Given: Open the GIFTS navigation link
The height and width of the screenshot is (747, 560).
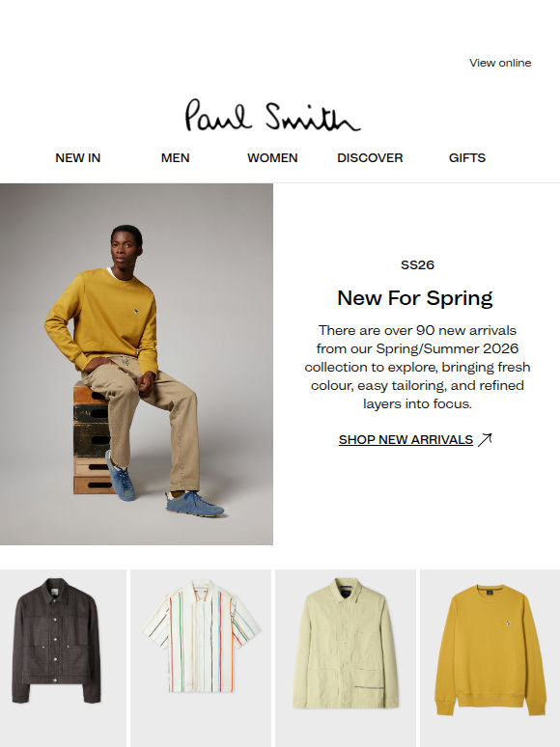Looking at the screenshot, I should [467, 157].
